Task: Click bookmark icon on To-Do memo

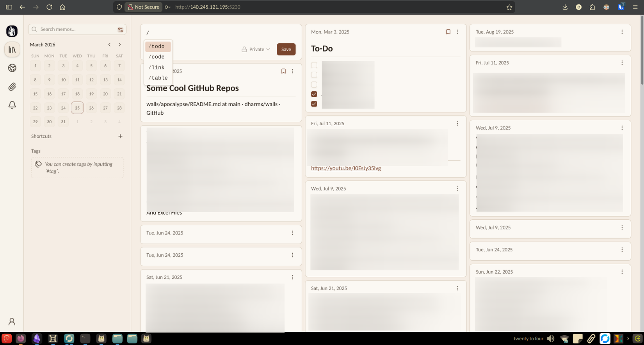Action: [448, 32]
